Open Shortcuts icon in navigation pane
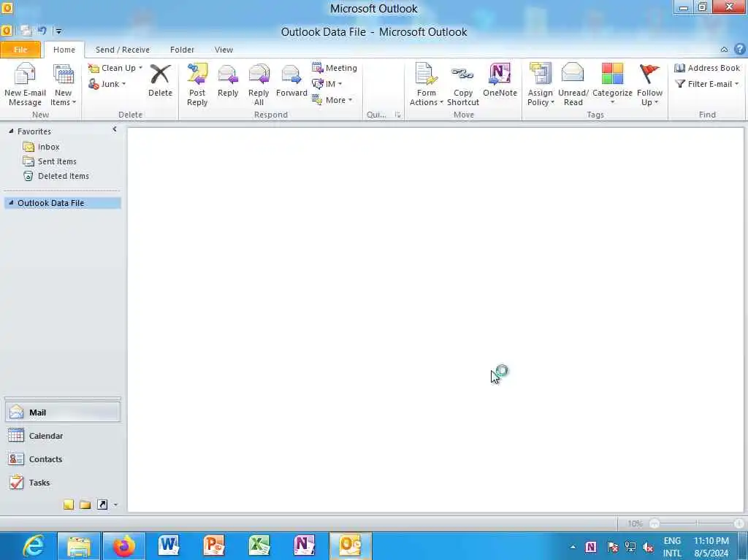This screenshot has width=748, height=560. point(102,505)
